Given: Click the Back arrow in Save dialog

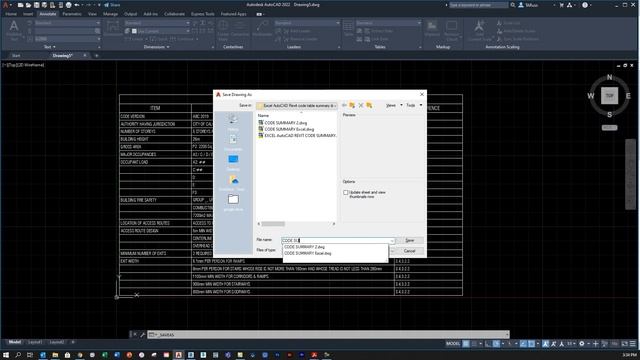Looking at the screenshot, I should 344,105.
